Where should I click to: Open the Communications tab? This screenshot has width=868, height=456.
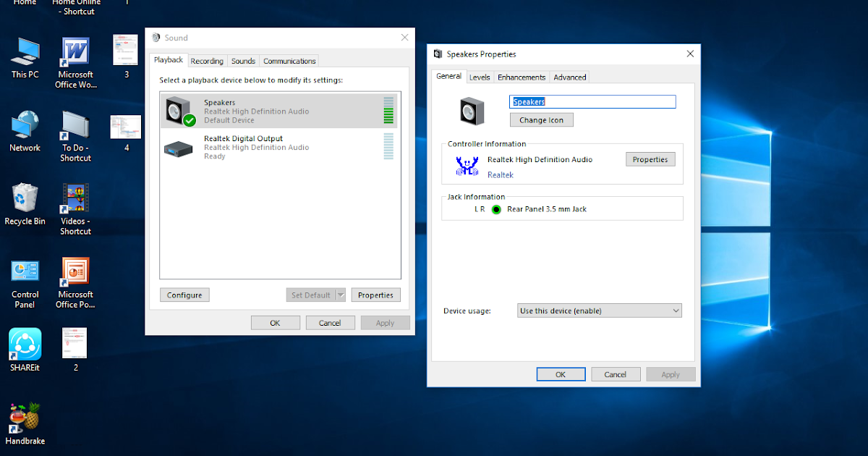point(289,61)
